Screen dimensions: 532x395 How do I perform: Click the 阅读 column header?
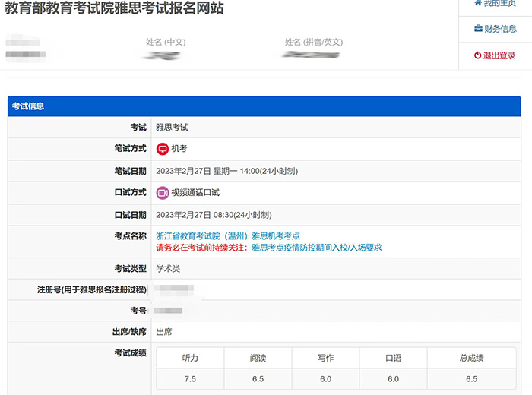point(258,358)
